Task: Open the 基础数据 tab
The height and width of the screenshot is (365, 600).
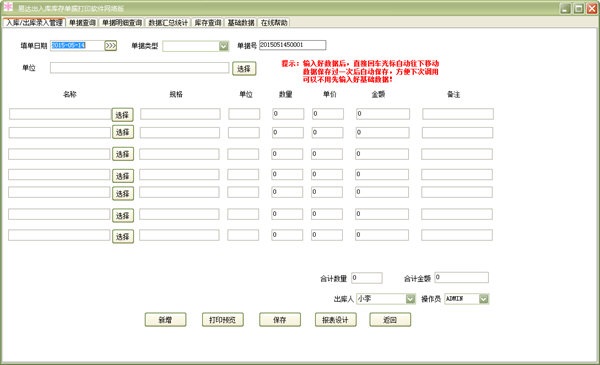Action: point(241,23)
